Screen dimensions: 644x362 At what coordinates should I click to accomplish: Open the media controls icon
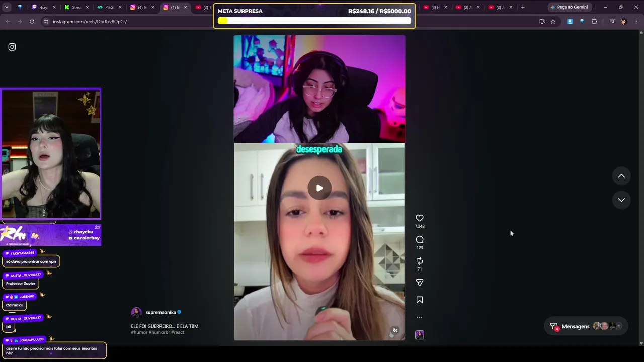pyautogui.click(x=612, y=22)
